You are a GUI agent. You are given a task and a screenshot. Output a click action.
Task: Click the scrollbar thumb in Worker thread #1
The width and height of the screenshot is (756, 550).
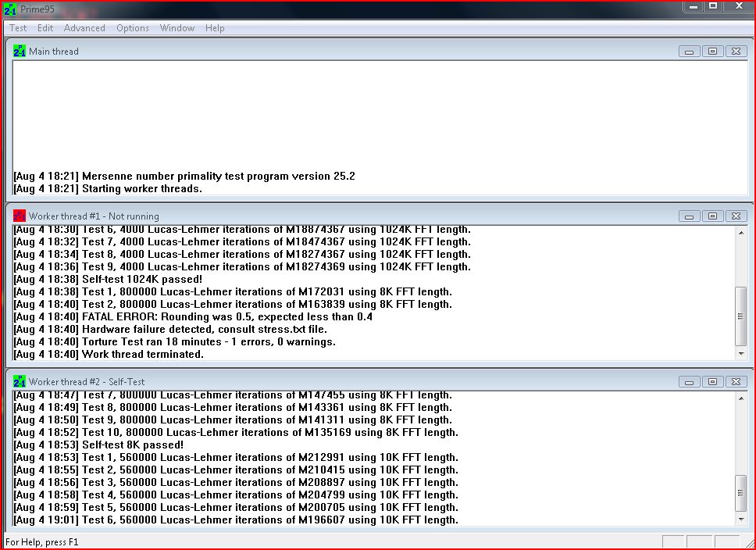741,316
